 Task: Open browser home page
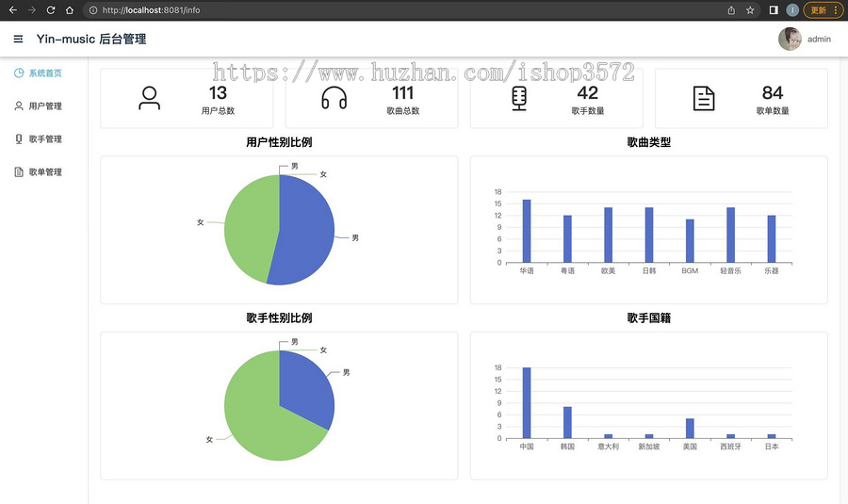click(x=69, y=9)
